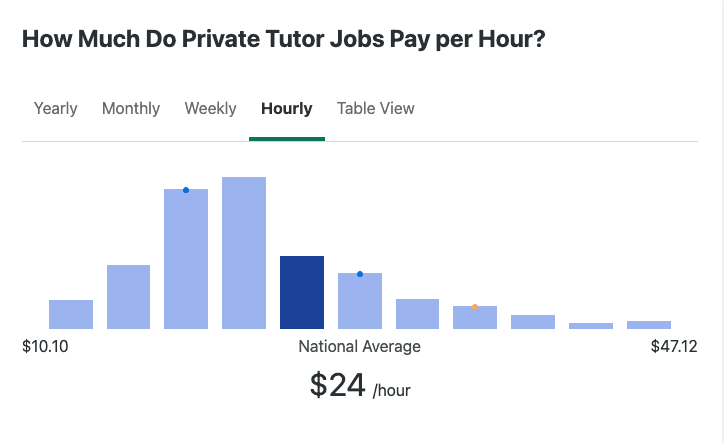Image resolution: width=724 pixels, height=443 pixels.
Task: Click the $47.12 maximum label
Action: 674,346
